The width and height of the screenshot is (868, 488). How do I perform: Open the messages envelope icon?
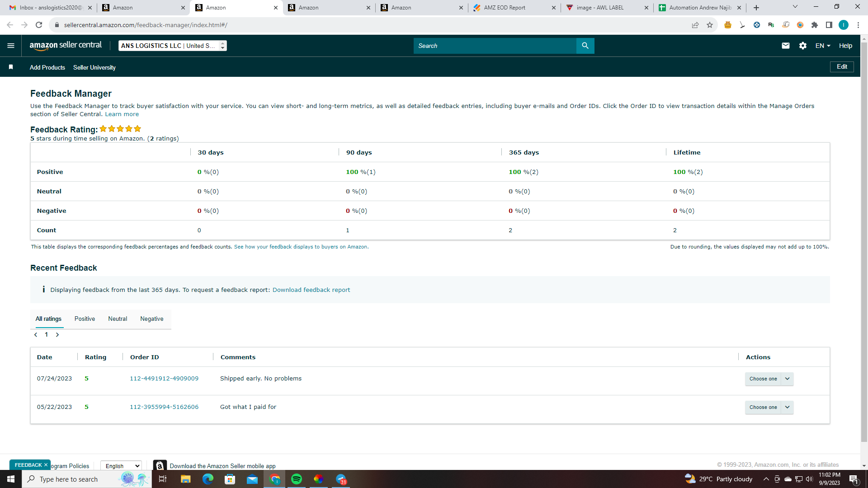click(786, 46)
